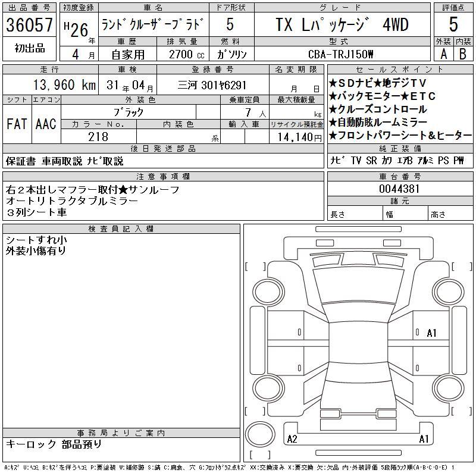The width and height of the screenshot is (476, 476).
Task: Click the registration month 4 月
Action: [83, 55]
